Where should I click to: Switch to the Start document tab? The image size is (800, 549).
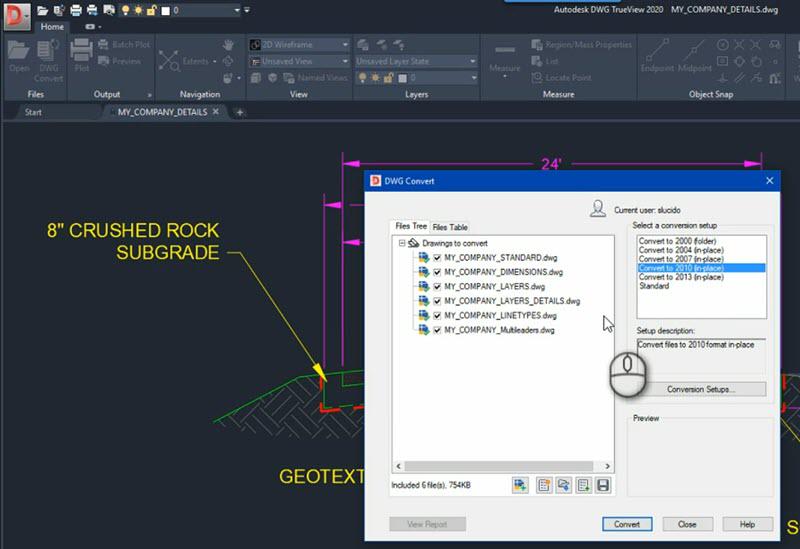coord(33,112)
